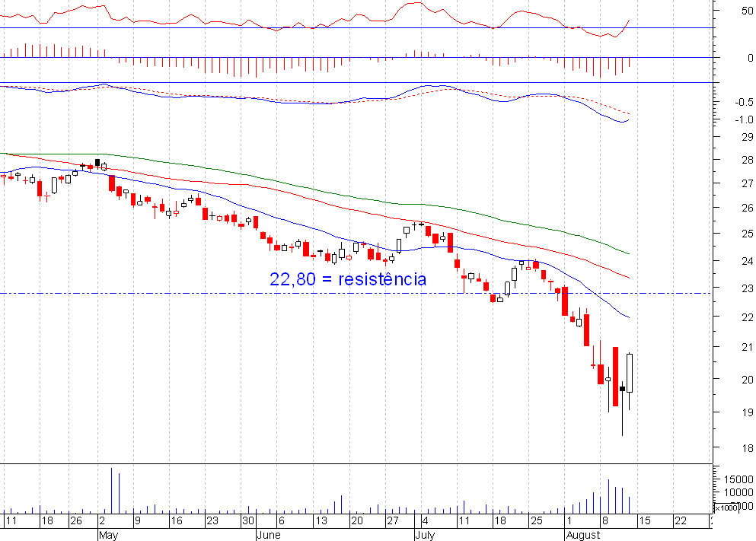Click the histogram scale value 0

750,58
